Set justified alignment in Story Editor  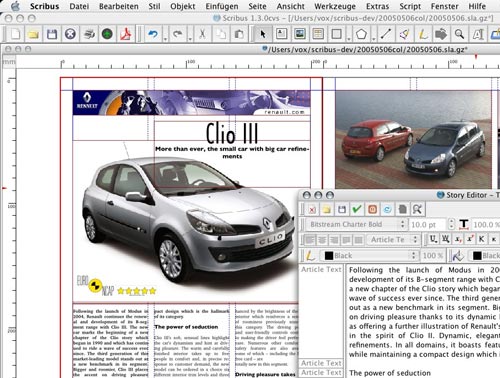point(346,240)
